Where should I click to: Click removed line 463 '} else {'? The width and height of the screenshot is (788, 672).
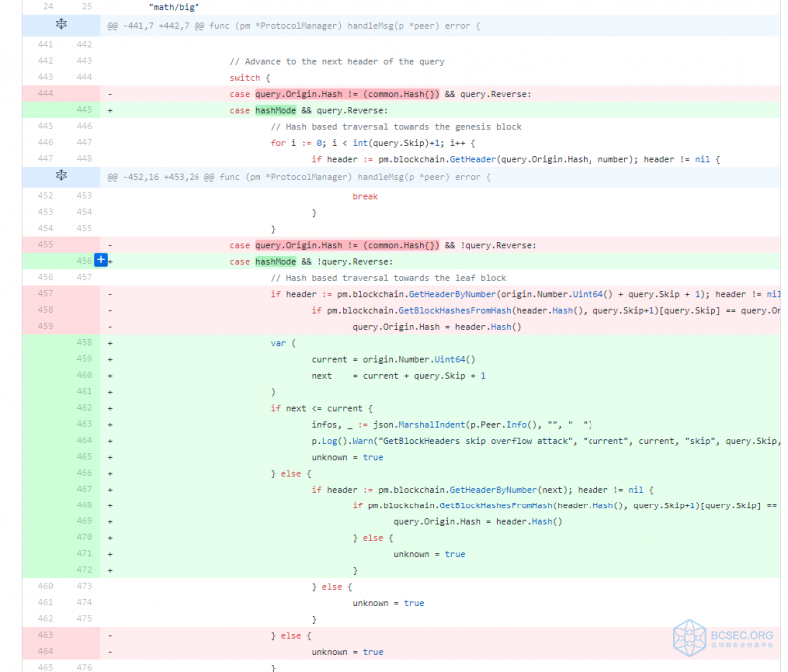tap(291, 636)
